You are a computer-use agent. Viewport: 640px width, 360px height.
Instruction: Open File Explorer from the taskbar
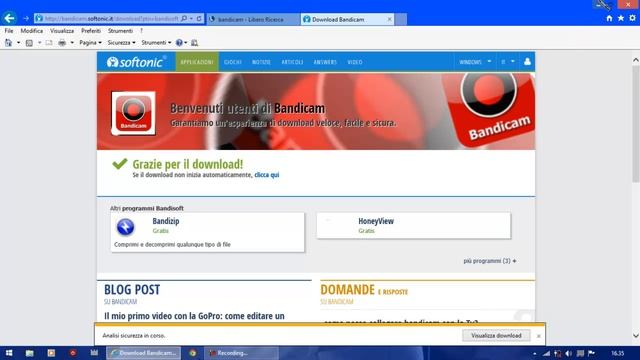click(x=29, y=353)
